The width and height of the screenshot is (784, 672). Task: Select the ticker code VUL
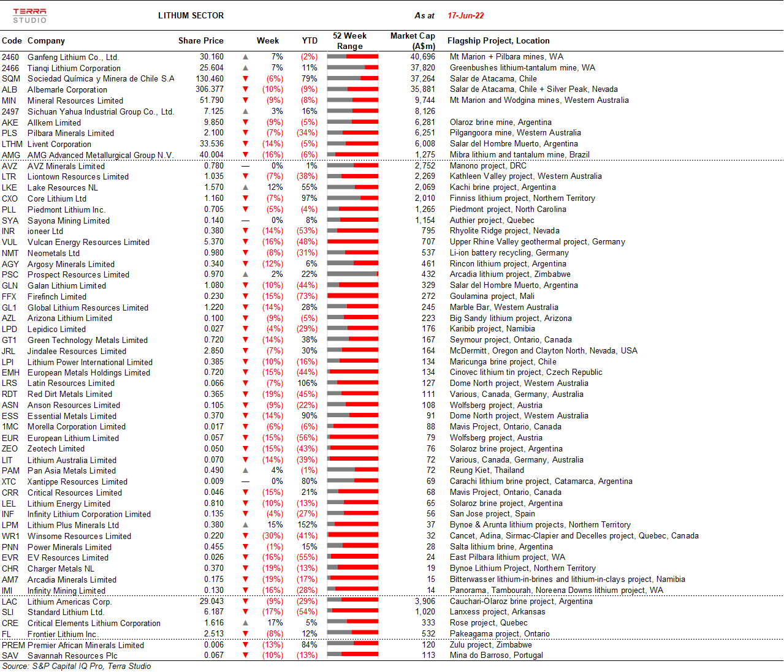pos(10,242)
